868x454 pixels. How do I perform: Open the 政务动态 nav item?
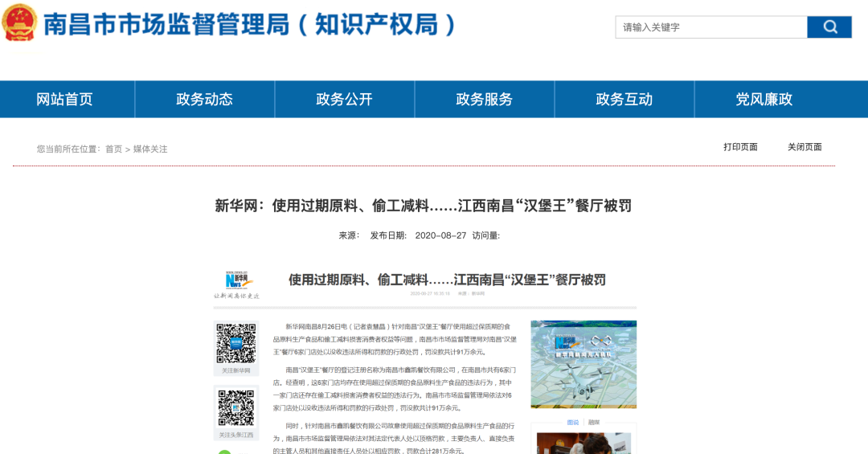[204, 99]
